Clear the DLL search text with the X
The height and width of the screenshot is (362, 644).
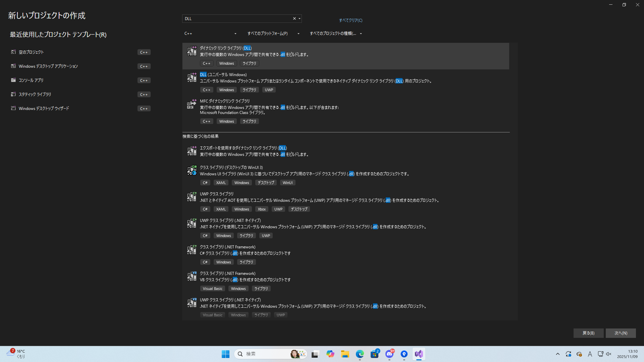(294, 19)
